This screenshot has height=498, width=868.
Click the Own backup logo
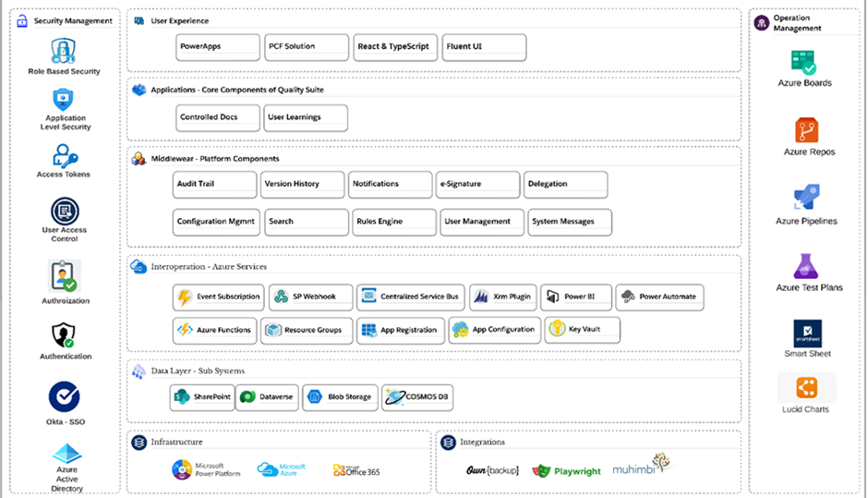(492, 470)
